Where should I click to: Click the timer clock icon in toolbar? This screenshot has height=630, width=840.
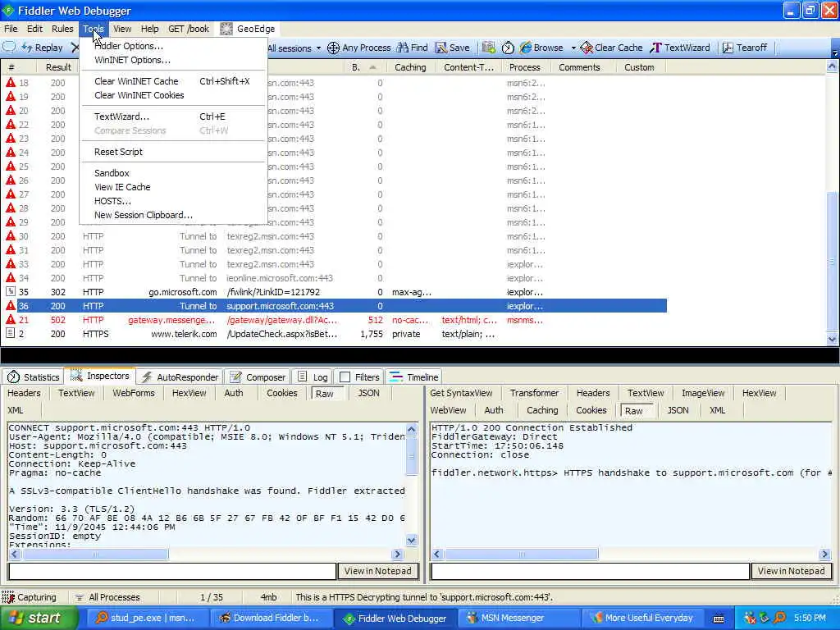(508, 48)
